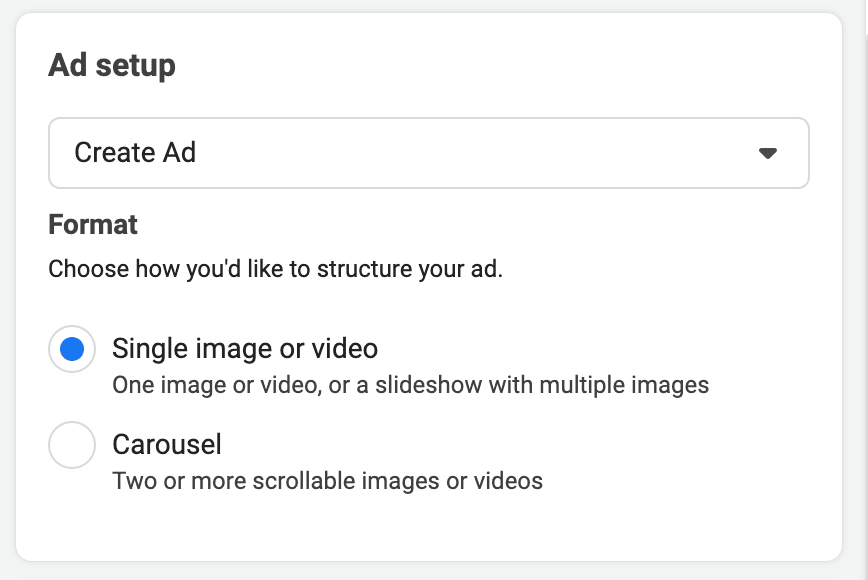The height and width of the screenshot is (580, 868).
Task: Select the Carousel radio button
Action: click(x=72, y=445)
